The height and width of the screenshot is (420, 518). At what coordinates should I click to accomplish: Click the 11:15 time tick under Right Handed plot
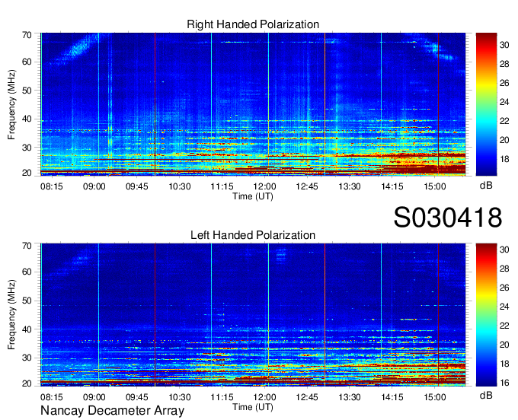[x=222, y=186]
